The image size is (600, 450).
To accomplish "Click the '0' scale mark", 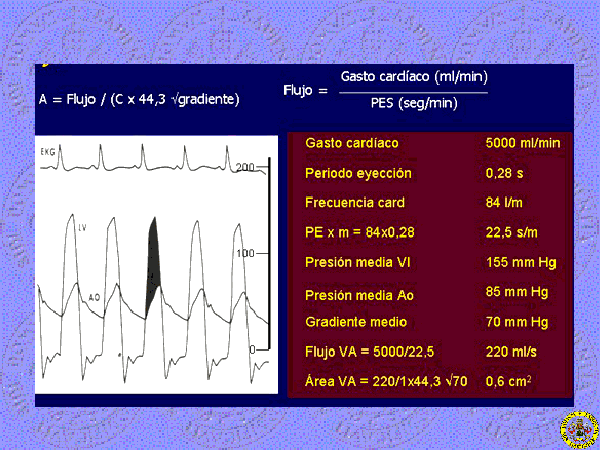I will (x=252, y=349).
